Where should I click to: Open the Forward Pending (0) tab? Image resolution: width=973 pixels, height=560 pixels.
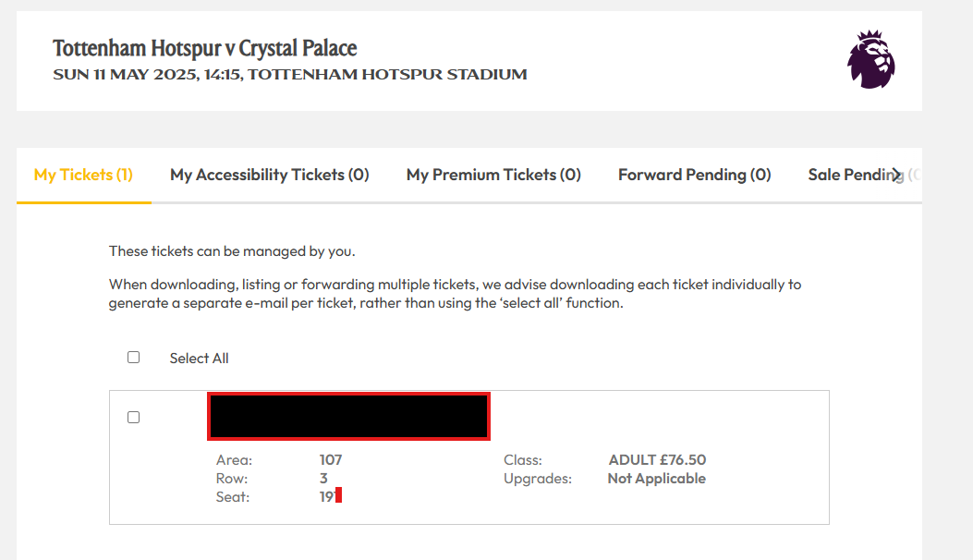[694, 175]
